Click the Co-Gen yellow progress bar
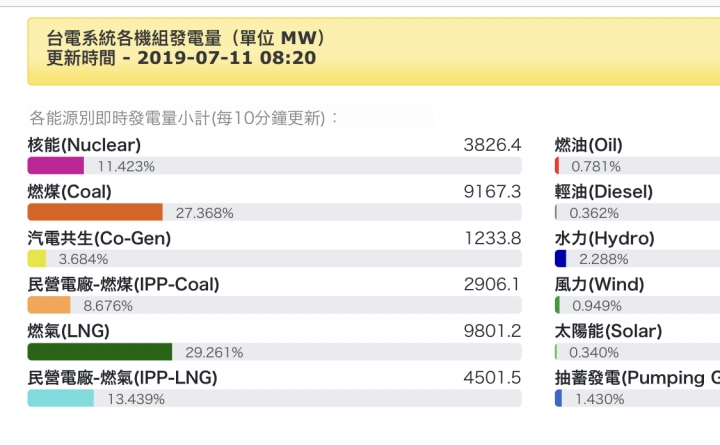This screenshot has height=445, width=720. [x=37, y=258]
